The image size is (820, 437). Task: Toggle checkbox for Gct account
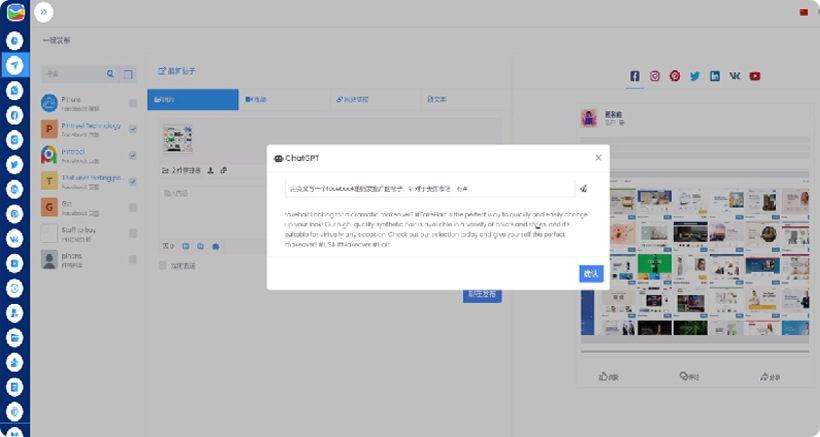tap(132, 207)
